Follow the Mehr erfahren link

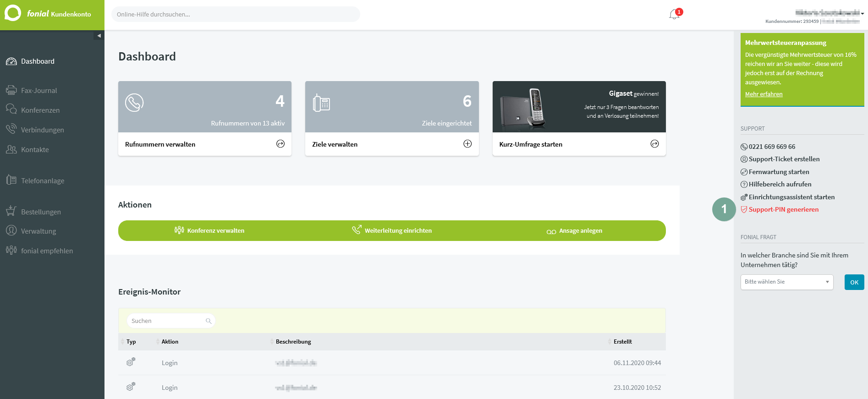(x=764, y=94)
